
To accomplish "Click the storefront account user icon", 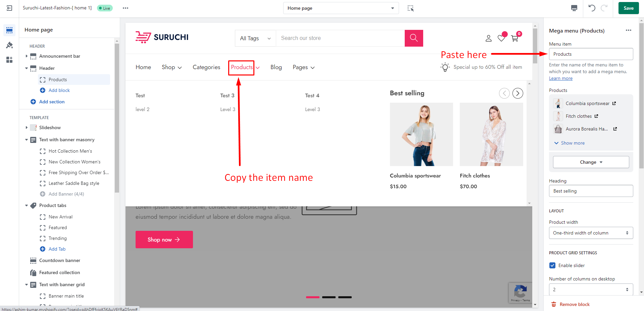I will point(489,38).
